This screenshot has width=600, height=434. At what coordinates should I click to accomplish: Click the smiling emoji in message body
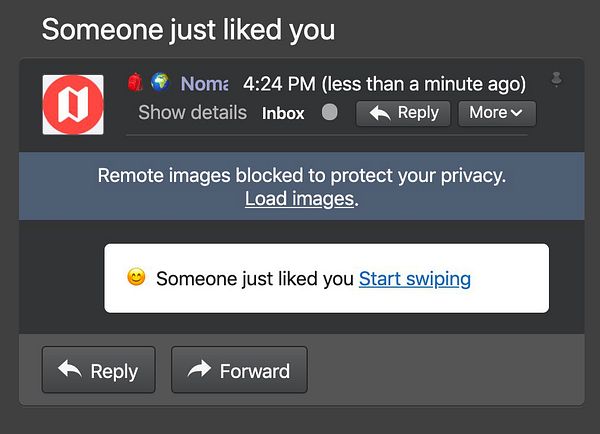point(137,278)
